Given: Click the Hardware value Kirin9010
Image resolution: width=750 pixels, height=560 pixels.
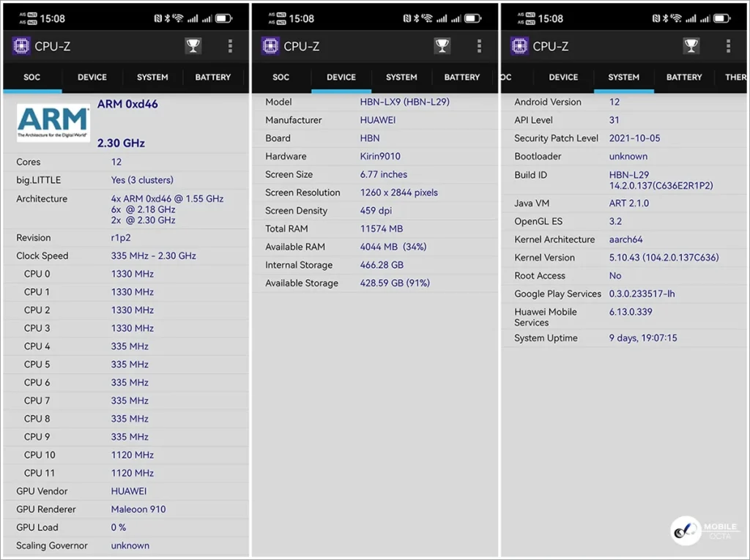Looking at the screenshot, I should coord(380,157).
